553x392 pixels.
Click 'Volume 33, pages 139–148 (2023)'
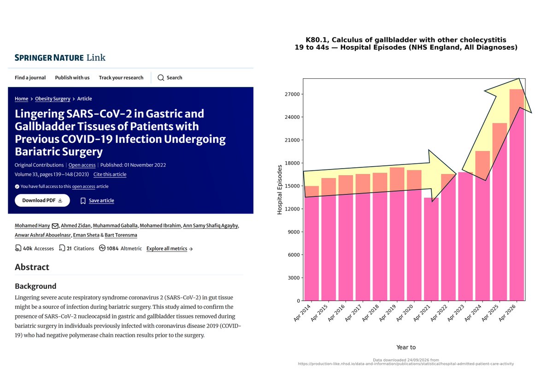[x=52, y=175]
